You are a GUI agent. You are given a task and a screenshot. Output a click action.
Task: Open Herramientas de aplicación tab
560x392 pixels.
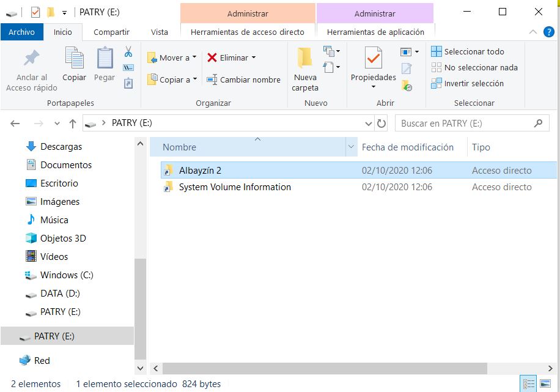coord(375,32)
